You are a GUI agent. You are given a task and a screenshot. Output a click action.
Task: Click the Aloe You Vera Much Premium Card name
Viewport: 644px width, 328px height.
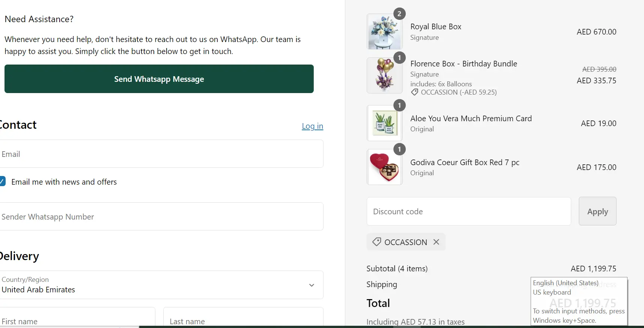(471, 119)
